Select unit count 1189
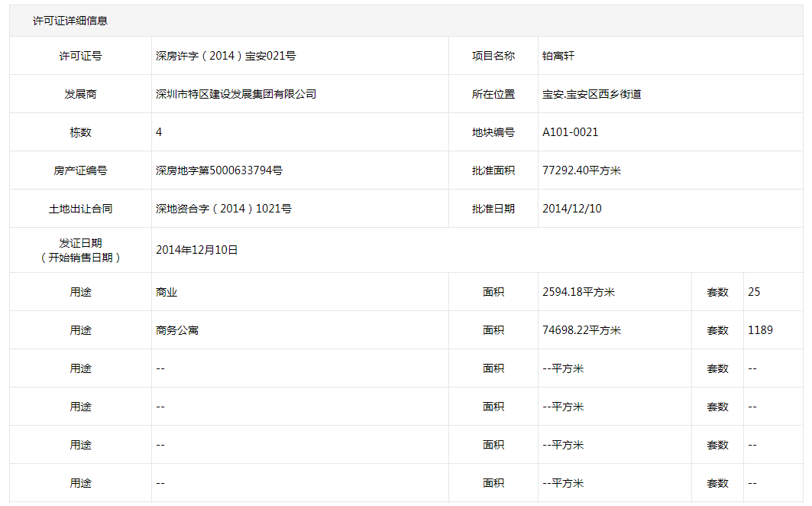812x506 pixels. point(760,331)
